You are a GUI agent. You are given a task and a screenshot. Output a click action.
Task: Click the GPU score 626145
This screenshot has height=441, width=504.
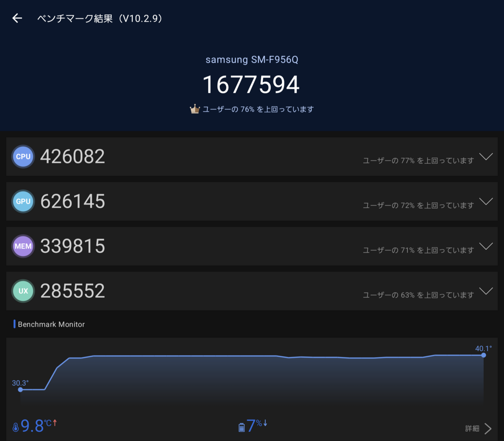[73, 202]
